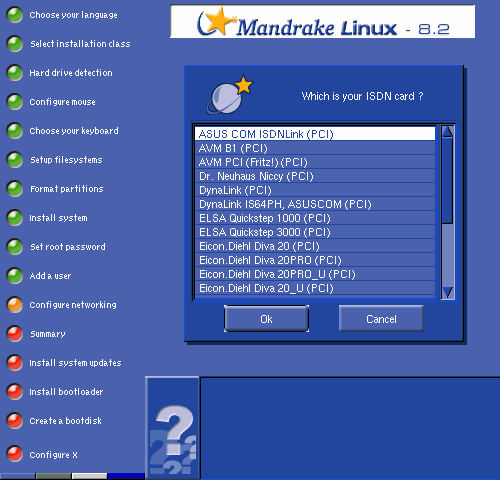Choose DynaLink IS64PH, ASUSCOM (PCI)

315,204
